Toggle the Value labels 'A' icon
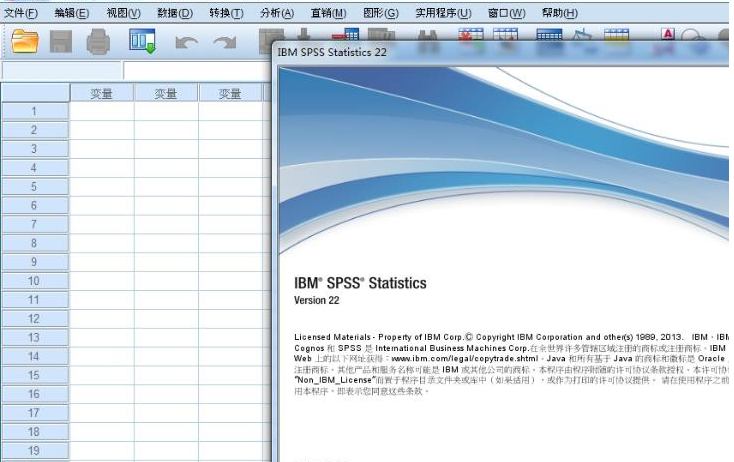 point(668,35)
